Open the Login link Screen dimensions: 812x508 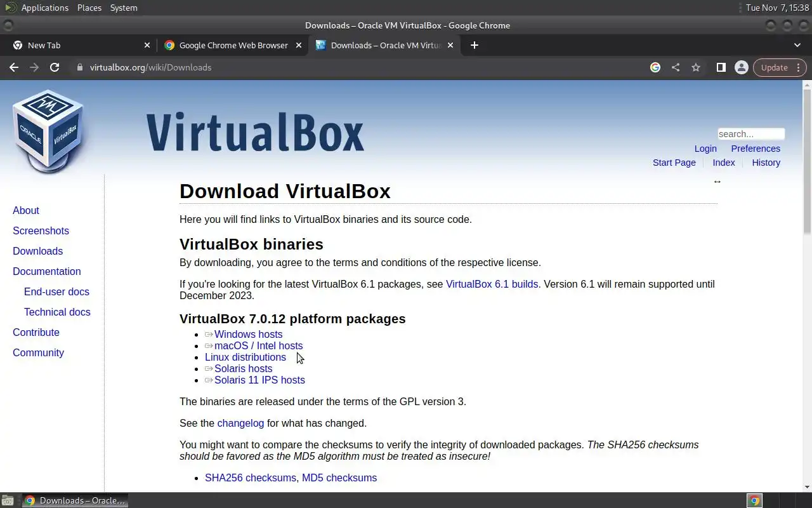(705, 149)
